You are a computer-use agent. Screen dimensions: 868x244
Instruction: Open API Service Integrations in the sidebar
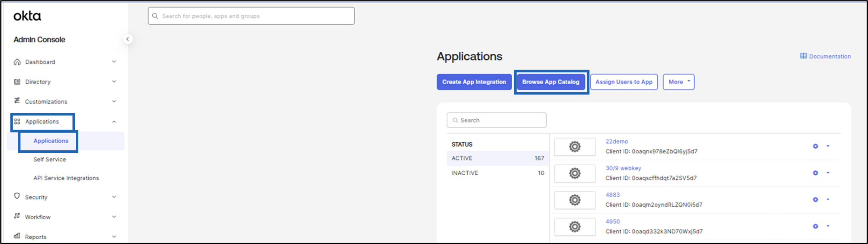coord(66,178)
